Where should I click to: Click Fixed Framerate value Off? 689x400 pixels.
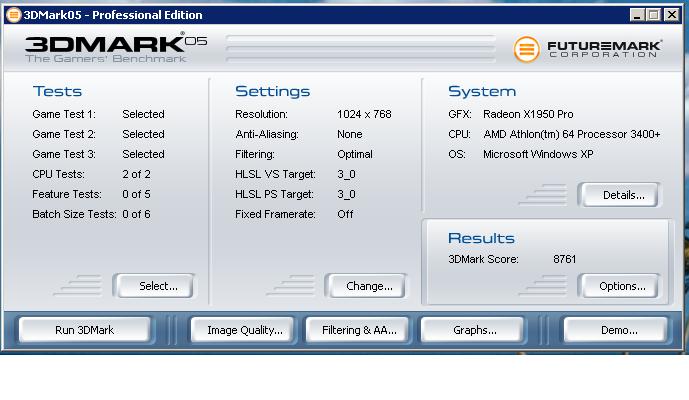(345, 215)
